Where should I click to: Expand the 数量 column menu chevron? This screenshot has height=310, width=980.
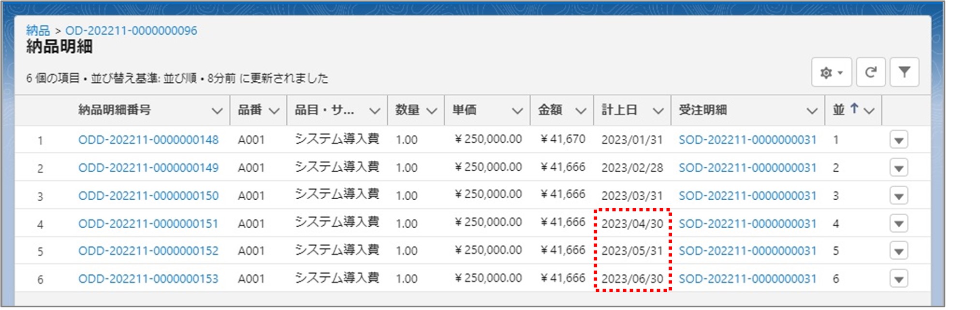pos(432,111)
